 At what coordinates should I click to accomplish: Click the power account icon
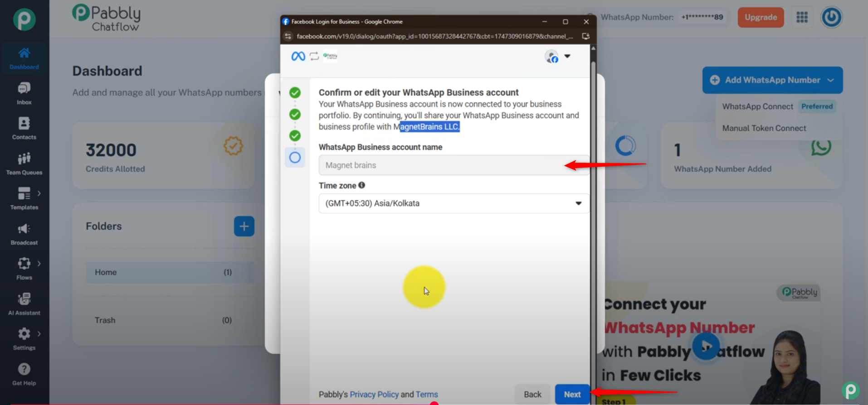point(831,17)
